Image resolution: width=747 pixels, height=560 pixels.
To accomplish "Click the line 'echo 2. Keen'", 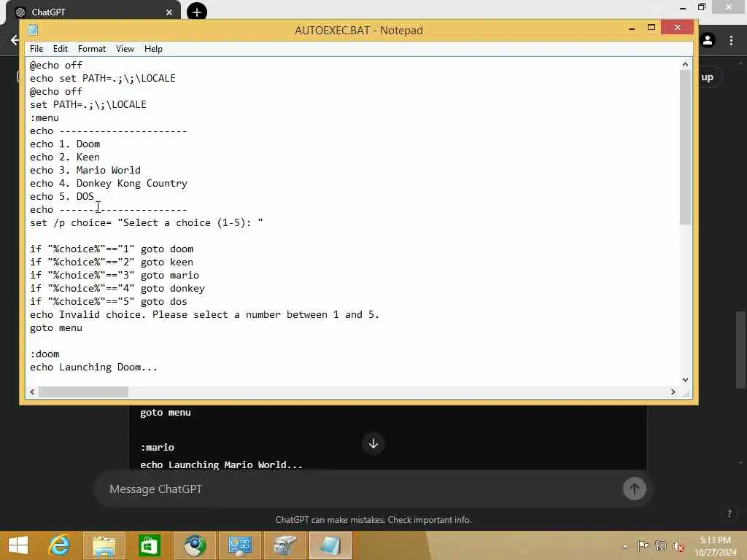I will (65, 157).
